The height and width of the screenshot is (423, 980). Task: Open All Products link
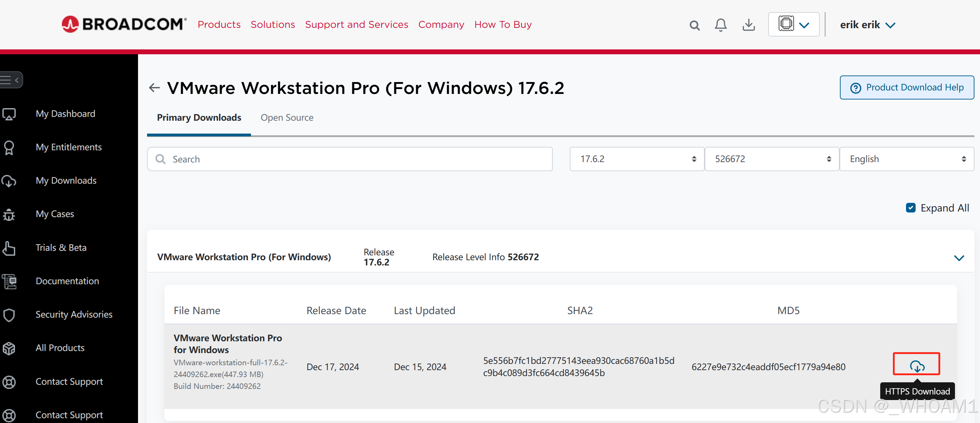(60, 348)
